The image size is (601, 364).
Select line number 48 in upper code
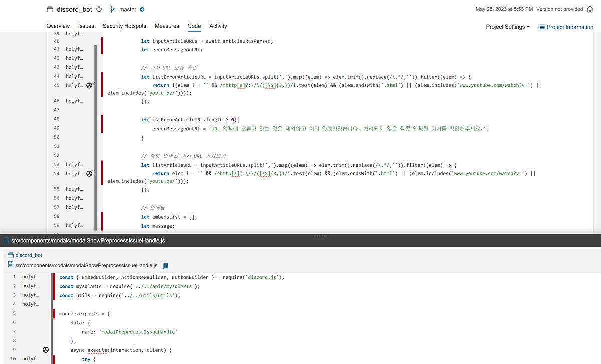click(x=56, y=119)
